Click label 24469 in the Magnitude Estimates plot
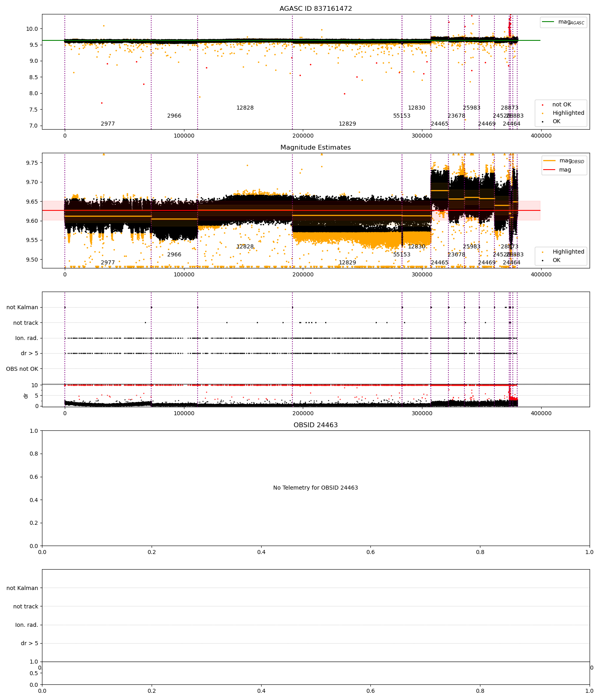Viewport: 600px width, 700px height. tap(487, 263)
